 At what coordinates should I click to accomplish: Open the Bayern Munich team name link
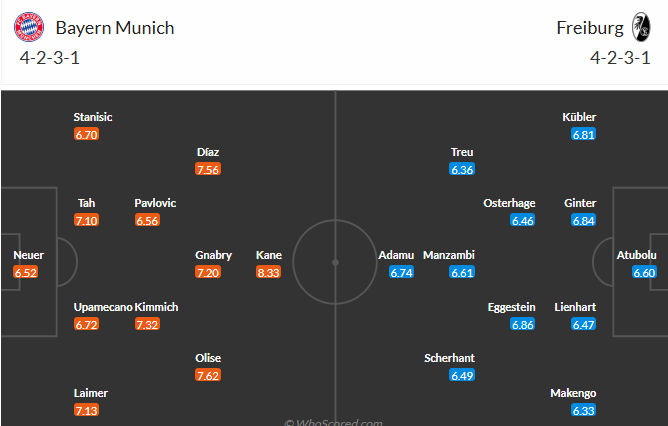[x=115, y=28]
